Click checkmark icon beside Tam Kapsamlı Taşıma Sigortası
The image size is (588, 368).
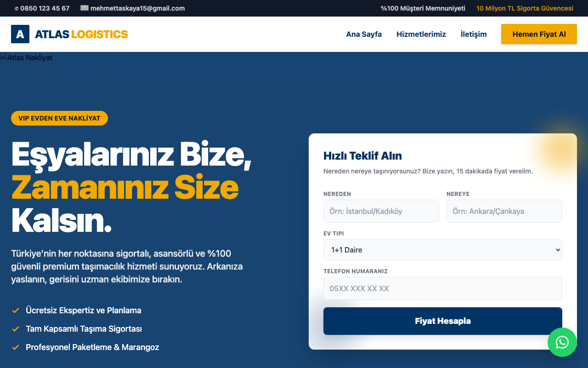pyautogui.click(x=16, y=329)
